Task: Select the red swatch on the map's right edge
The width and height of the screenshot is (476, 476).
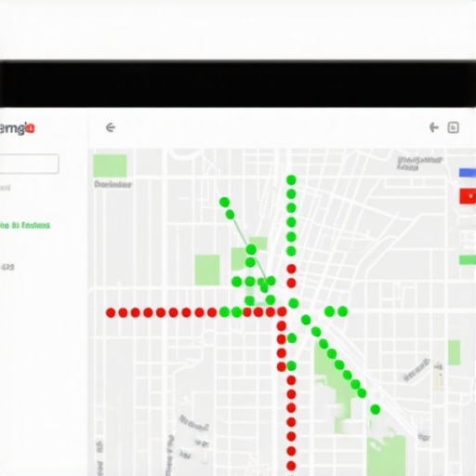Action: coord(468,196)
